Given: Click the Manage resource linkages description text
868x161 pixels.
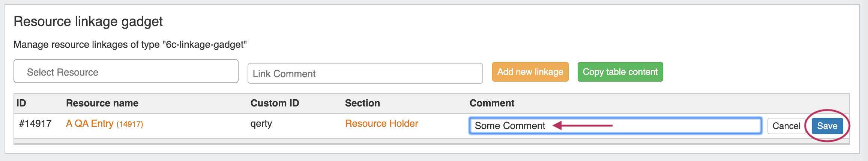Looking at the screenshot, I should (130, 45).
